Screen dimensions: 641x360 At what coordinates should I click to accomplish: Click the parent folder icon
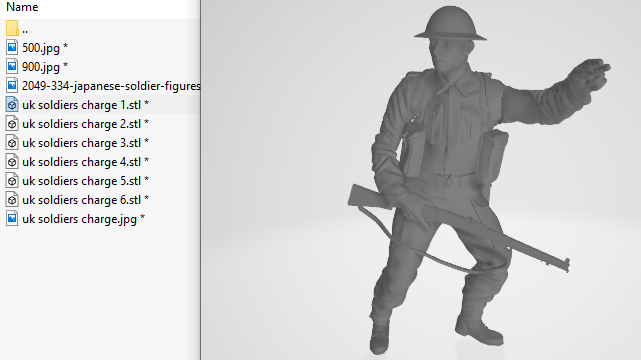12,29
